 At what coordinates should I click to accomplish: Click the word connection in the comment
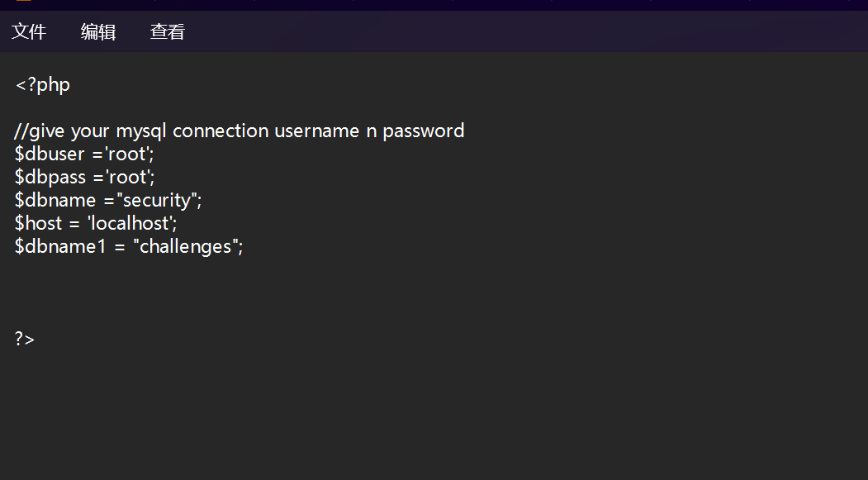(221, 131)
